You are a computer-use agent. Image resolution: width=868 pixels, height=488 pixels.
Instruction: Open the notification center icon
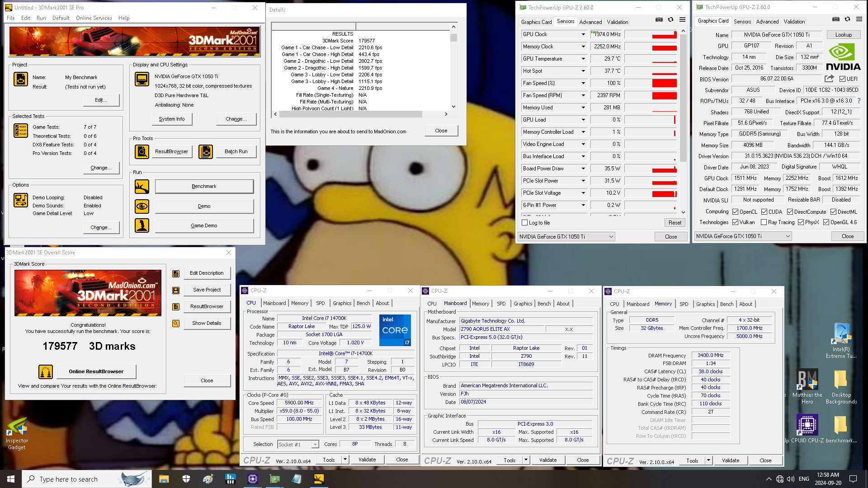853,479
